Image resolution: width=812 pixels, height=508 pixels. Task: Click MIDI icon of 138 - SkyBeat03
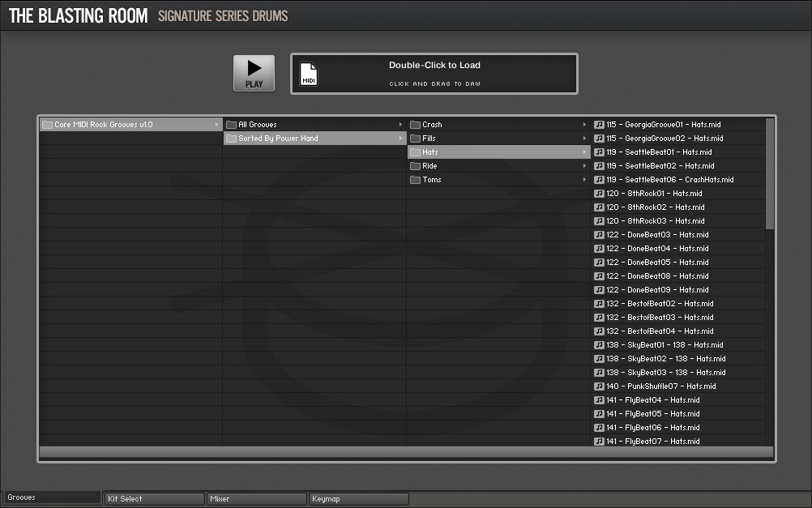pyautogui.click(x=599, y=373)
